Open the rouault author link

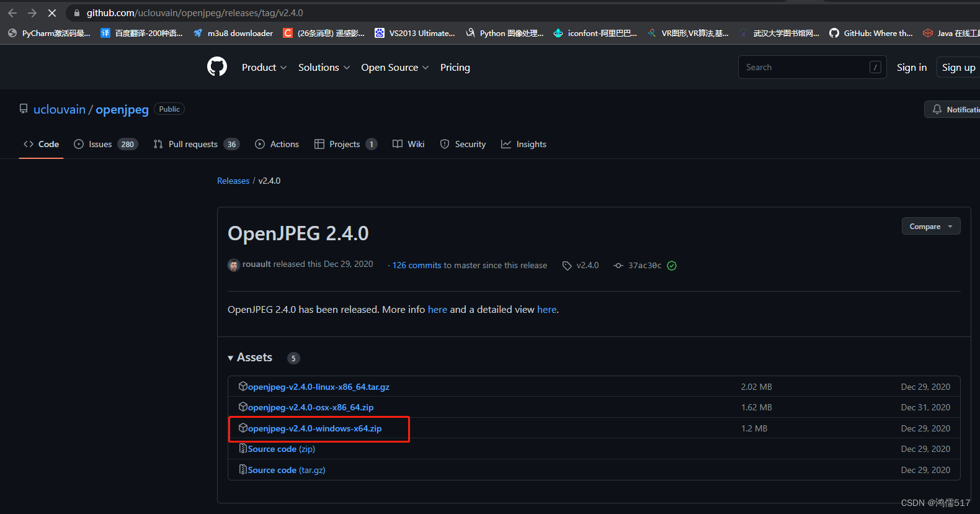point(257,264)
